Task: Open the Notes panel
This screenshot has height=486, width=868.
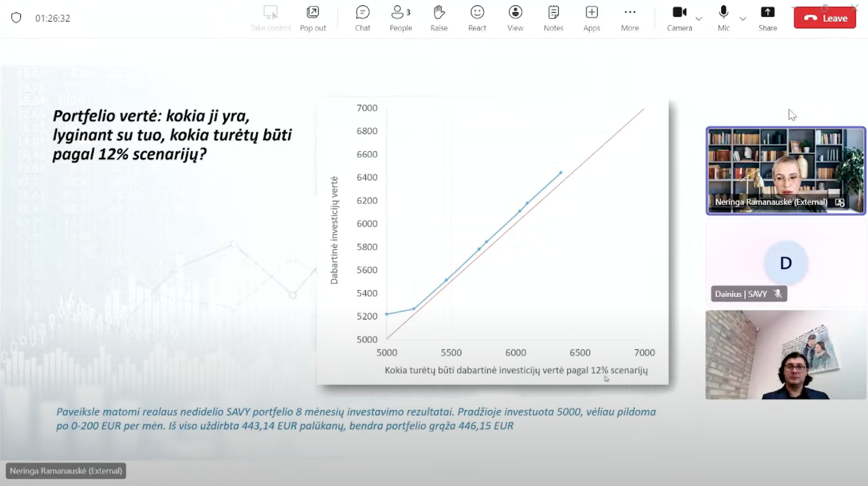Action: [x=553, y=18]
